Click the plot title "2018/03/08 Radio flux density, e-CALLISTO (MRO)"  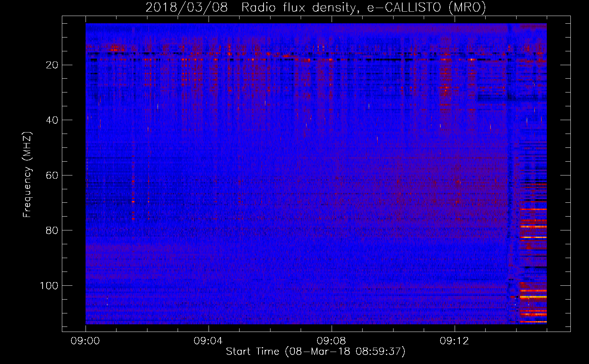(x=316, y=7)
